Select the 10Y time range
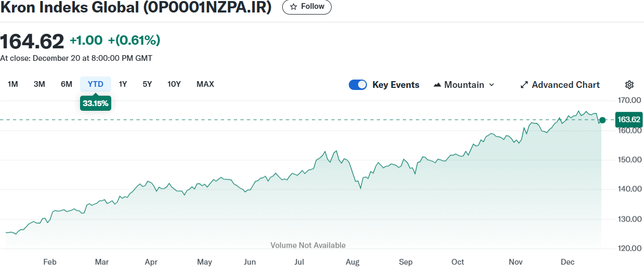 point(174,84)
